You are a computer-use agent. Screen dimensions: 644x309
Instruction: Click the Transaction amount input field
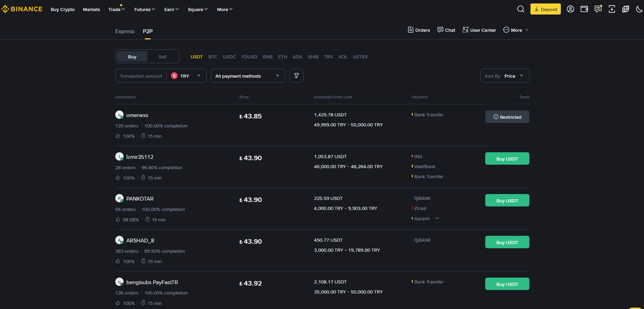coord(141,76)
